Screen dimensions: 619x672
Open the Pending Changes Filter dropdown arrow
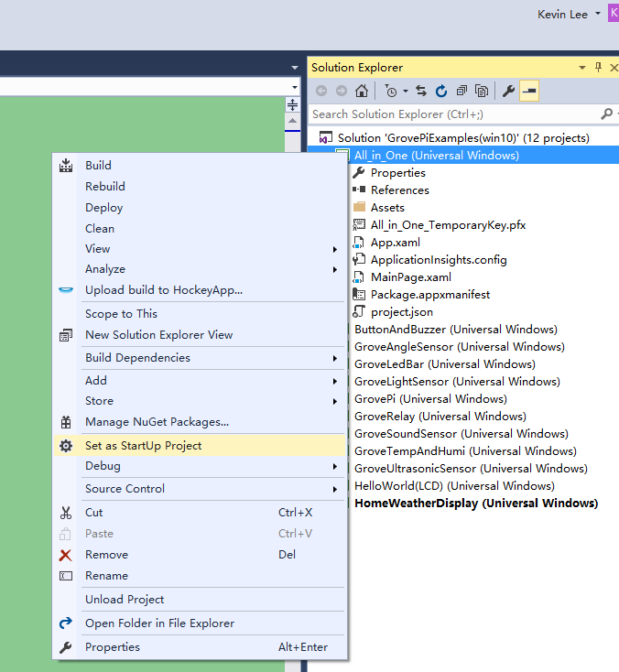pos(405,91)
